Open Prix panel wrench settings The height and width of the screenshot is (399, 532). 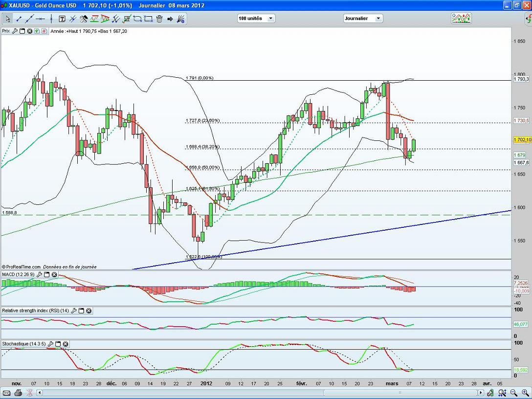pos(15,31)
